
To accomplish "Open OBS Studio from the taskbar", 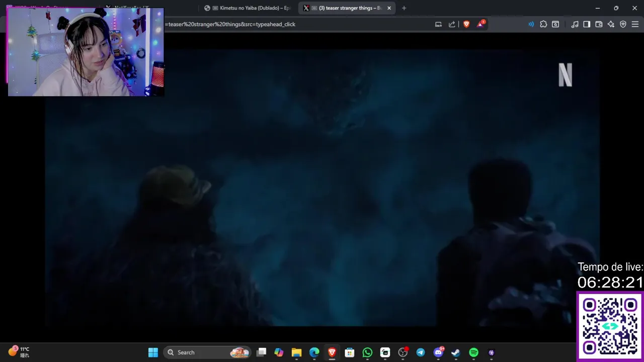I will tap(403, 352).
